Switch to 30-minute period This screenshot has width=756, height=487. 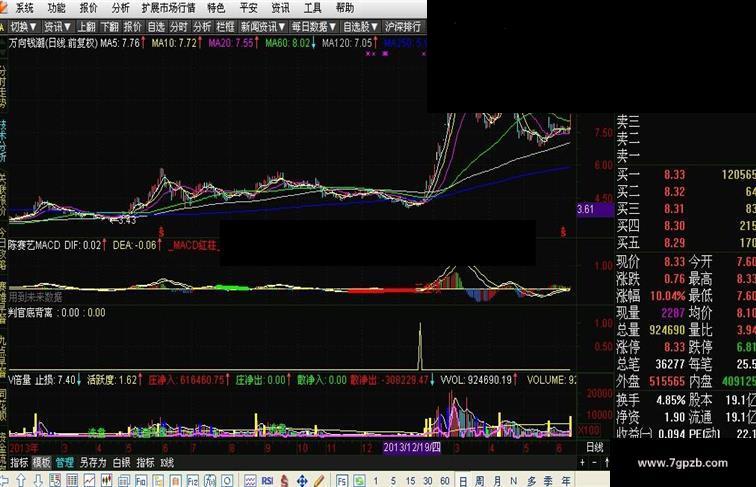[x=428, y=481]
